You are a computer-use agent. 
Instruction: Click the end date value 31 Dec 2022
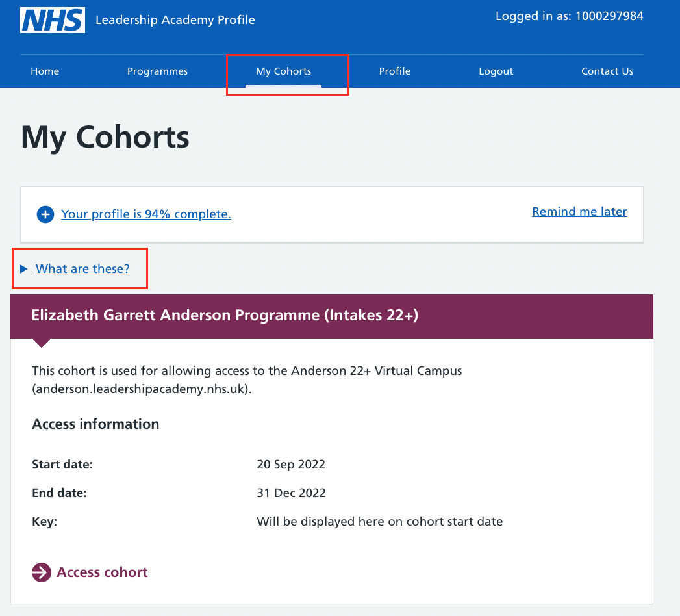click(x=291, y=493)
